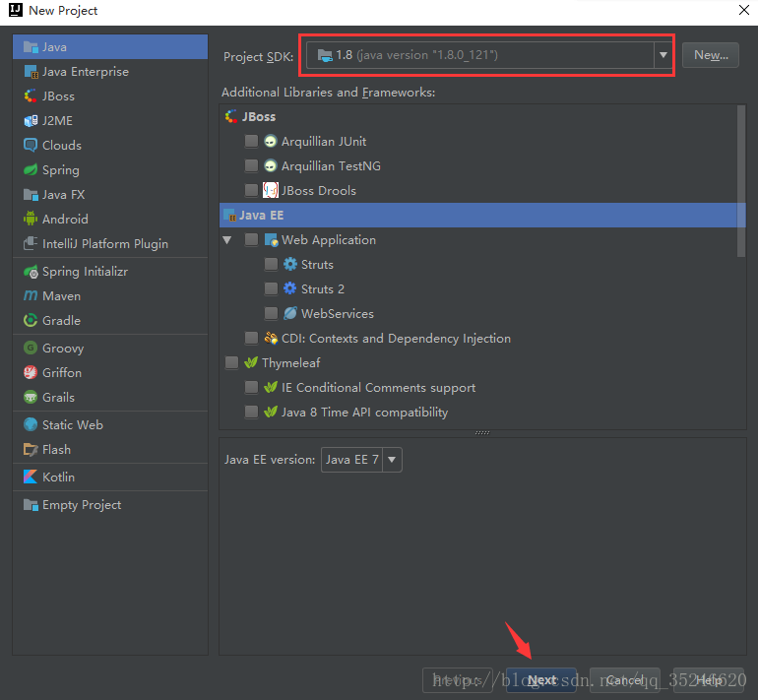
Task: Enable Arquillian JUnit checkbox
Action: 251,141
